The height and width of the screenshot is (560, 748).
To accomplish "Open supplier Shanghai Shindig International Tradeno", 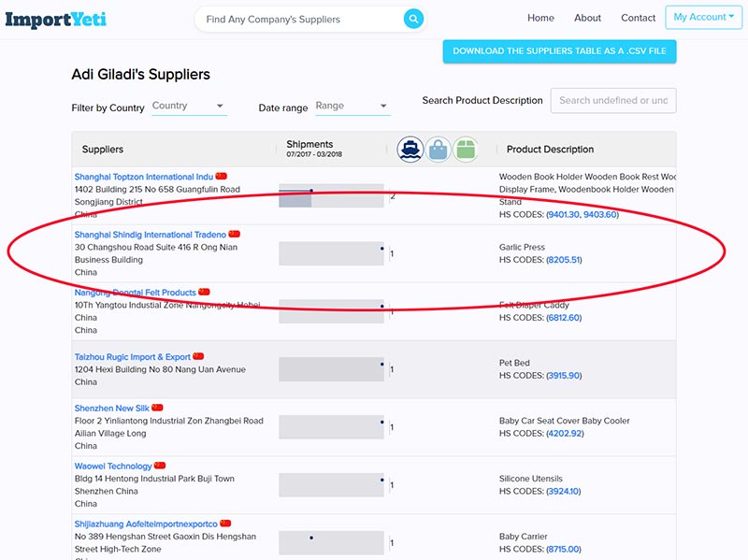I will (151, 235).
